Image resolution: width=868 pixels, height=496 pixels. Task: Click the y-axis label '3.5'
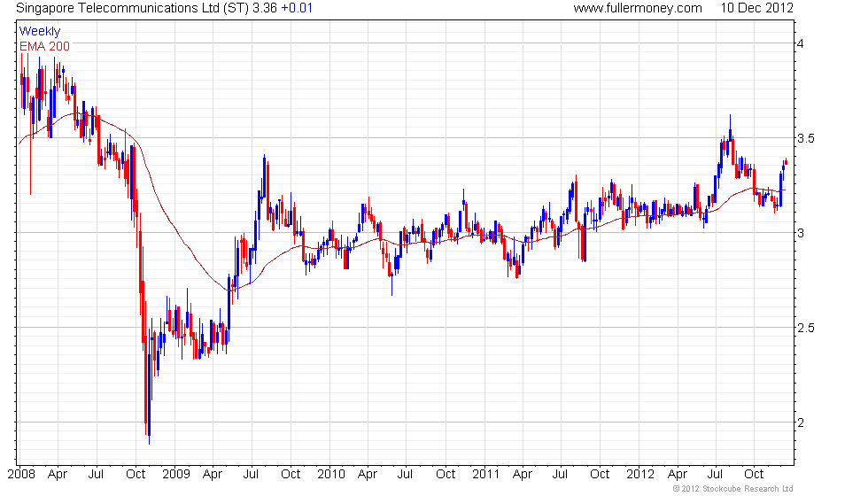pyautogui.click(x=806, y=138)
